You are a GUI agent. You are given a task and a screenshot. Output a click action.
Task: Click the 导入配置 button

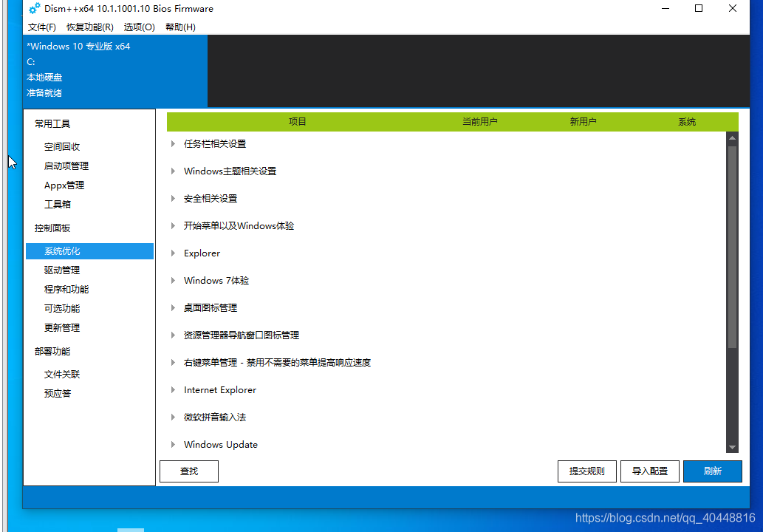649,471
